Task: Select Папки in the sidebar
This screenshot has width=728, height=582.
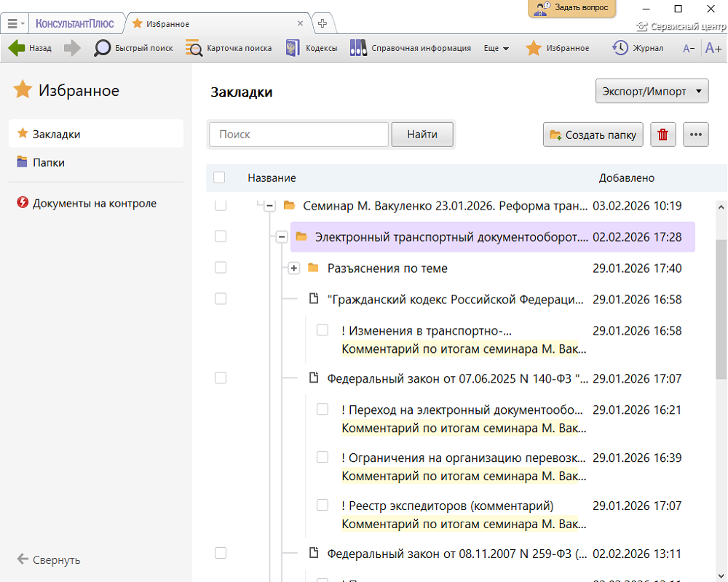Action: (48, 162)
